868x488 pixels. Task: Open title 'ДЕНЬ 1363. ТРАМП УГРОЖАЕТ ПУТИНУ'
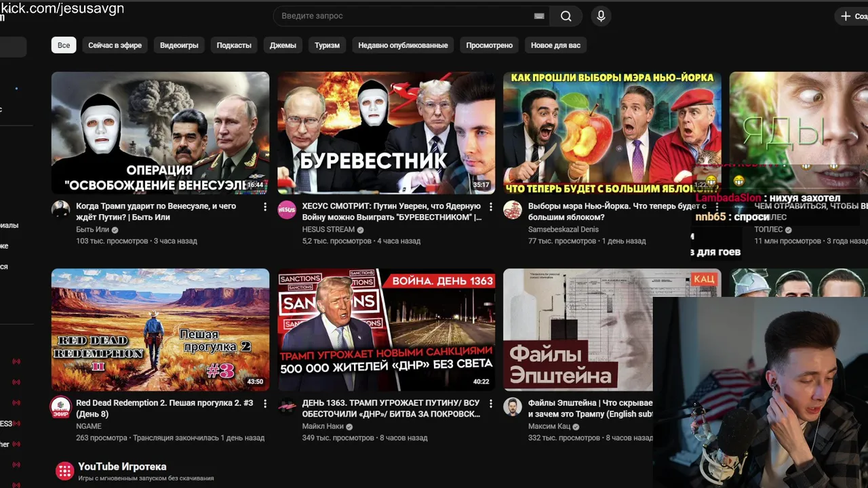[391, 408]
